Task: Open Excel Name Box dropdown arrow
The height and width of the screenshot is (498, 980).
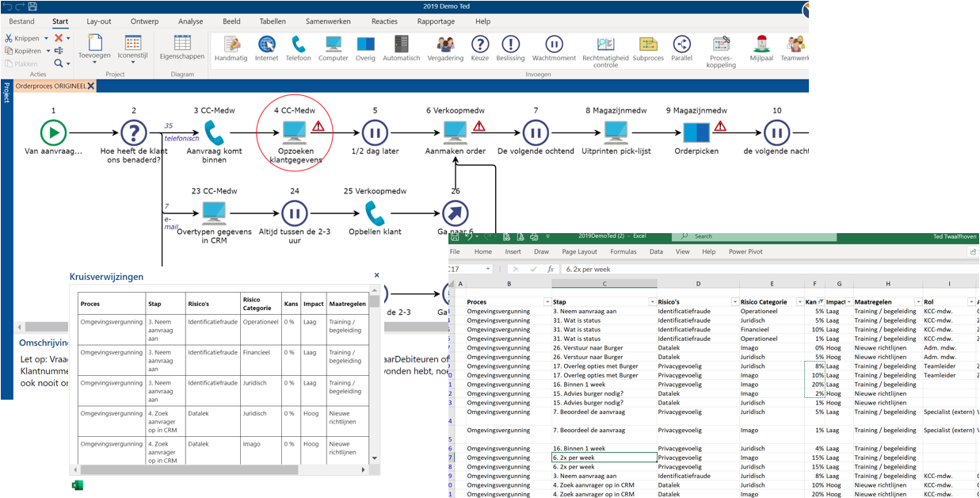Action: pos(488,270)
